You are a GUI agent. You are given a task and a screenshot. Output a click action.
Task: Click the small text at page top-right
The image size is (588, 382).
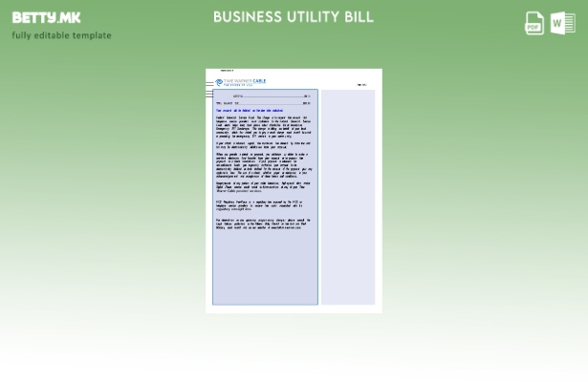click(x=361, y=85)
